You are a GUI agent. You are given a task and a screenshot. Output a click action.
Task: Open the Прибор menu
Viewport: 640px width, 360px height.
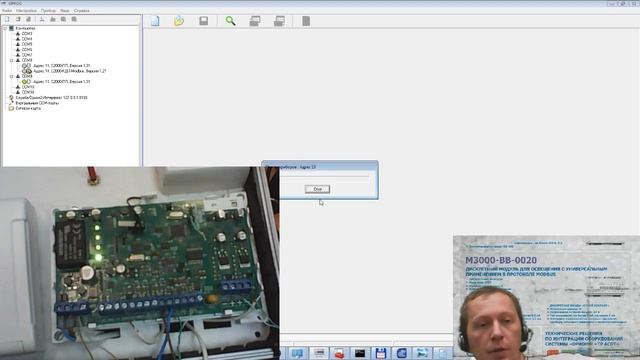click(x=48, y=11)
